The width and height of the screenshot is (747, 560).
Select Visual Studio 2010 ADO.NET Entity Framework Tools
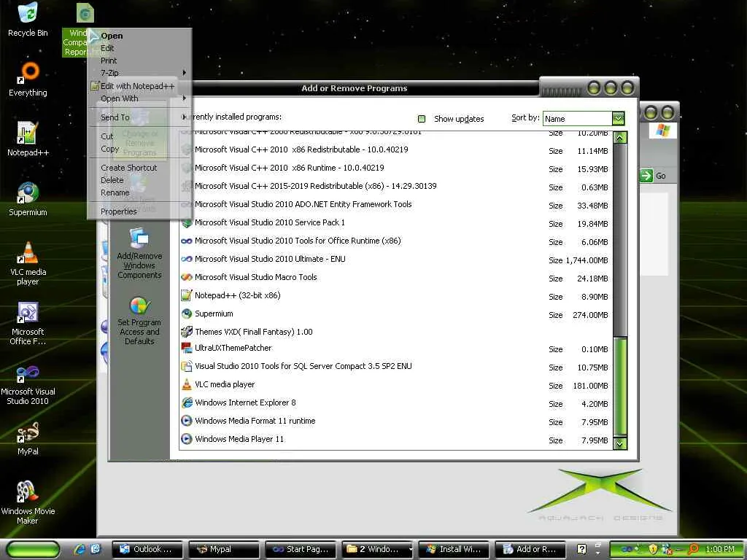[x=395, y=204]
